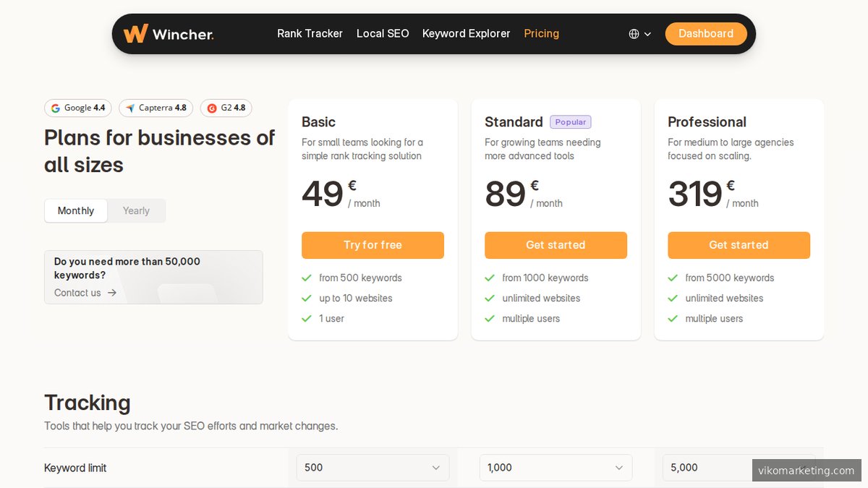This screenshot has width=868, height=488.
Task: Expand the Basic keyword limit 500 dropdown
Action: pyautogui.click(x=373, y=468)
